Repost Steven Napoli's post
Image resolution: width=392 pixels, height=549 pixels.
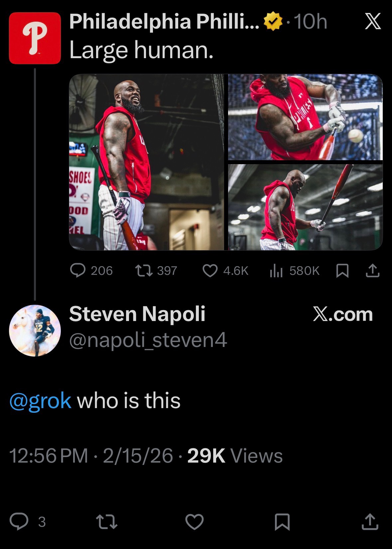click(x=106, y=521)
